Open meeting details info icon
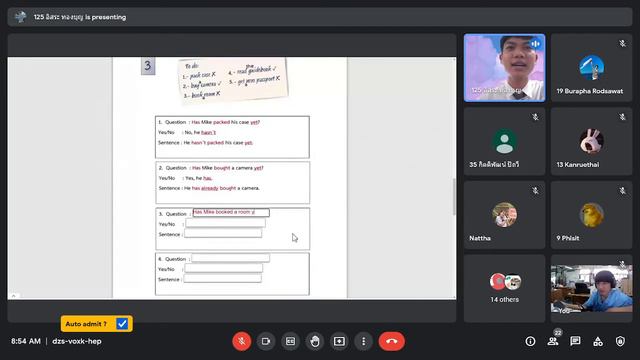 click(x=530, y=341)
